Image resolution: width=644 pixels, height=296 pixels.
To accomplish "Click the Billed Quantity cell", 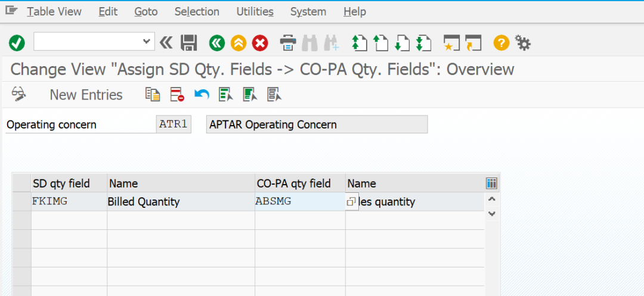I will click(x=181, y=202).
